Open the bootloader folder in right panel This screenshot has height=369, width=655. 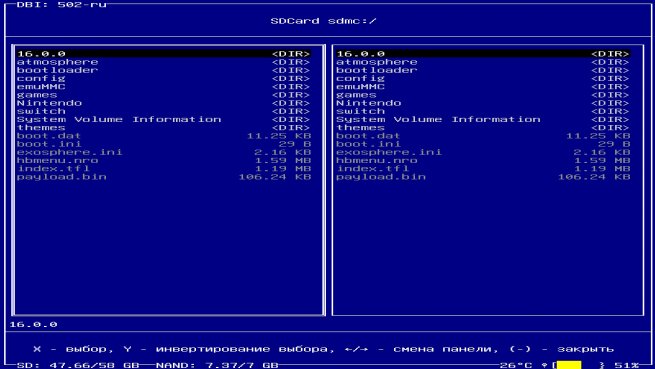(x=483, y=70)
